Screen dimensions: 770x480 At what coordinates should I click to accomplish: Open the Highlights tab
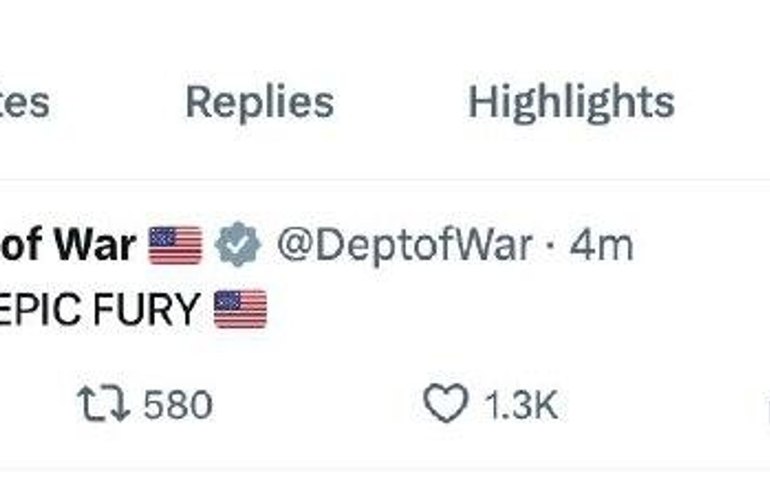(571, 102)
